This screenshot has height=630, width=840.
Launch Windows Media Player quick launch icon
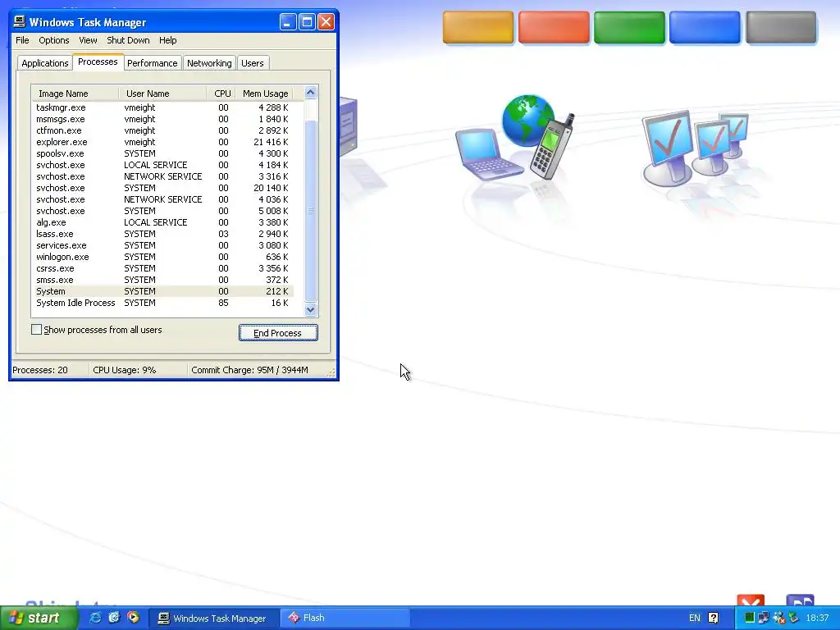coord(133,618)
